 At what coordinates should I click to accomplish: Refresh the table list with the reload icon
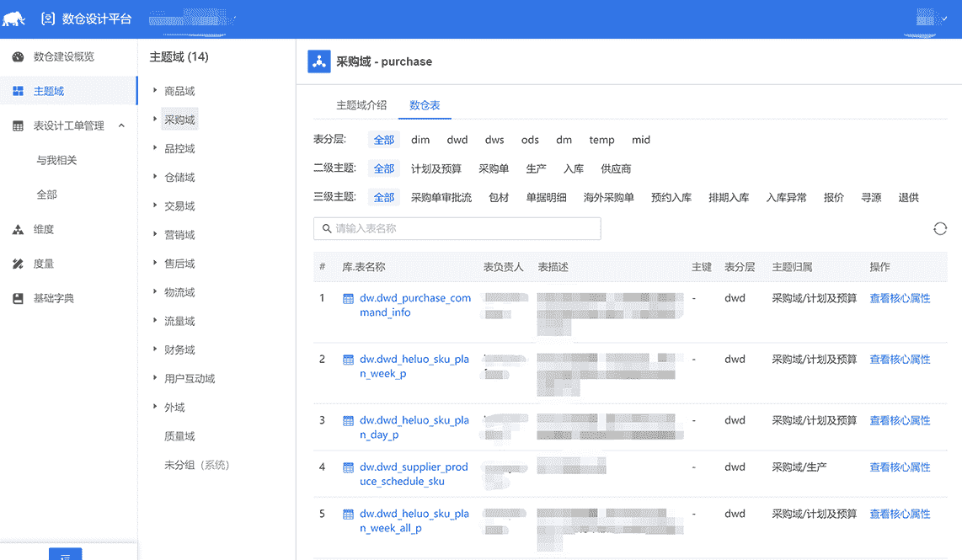pos(940,229)
